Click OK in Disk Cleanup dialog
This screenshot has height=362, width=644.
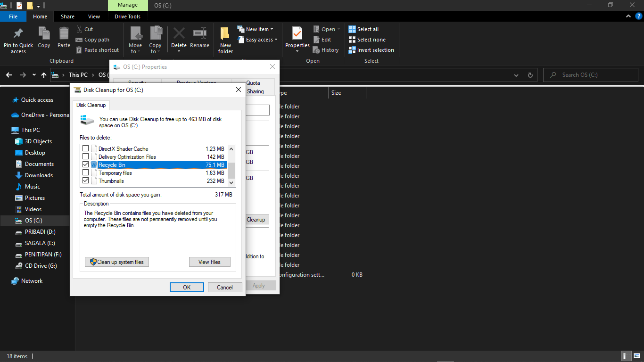pos(187,288)
